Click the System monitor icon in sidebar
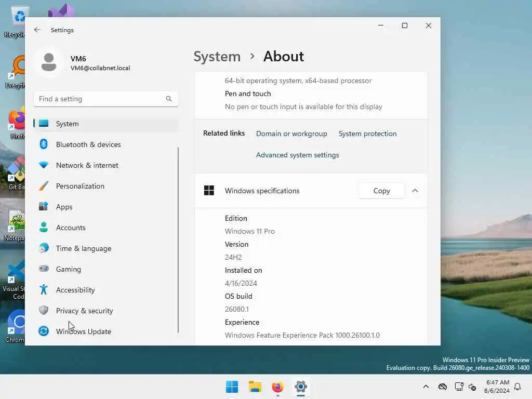Screen dimensions: 532x399 pos(44,124)
